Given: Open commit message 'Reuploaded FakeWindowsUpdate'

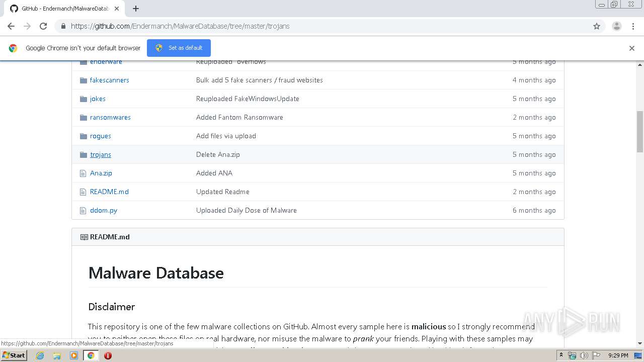Looking at the screenshot, I should tap(248, 99).
